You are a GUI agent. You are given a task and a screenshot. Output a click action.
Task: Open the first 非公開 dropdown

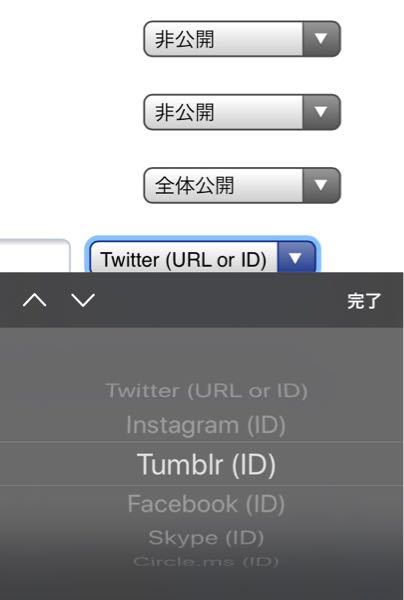pyautogui.click(x=242, y=39)
